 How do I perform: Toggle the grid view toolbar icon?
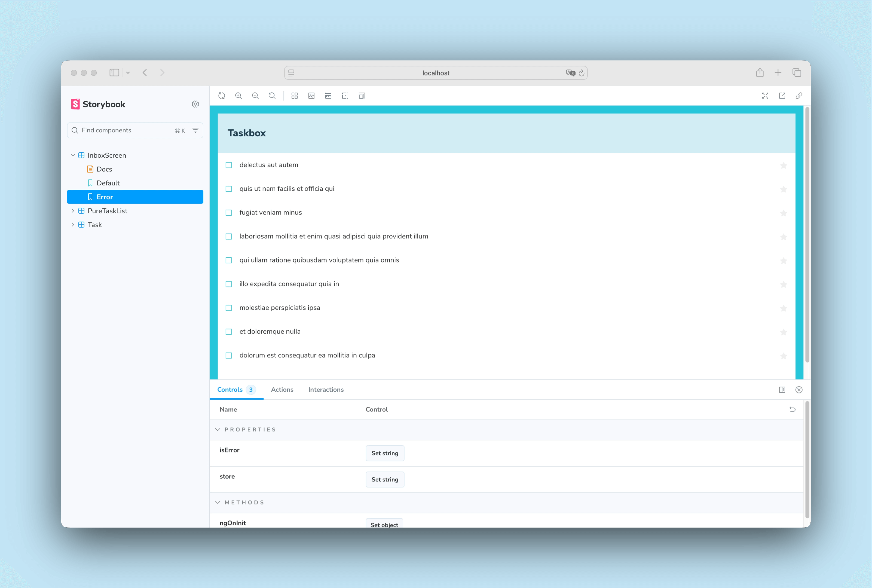[x=294, y=96]
